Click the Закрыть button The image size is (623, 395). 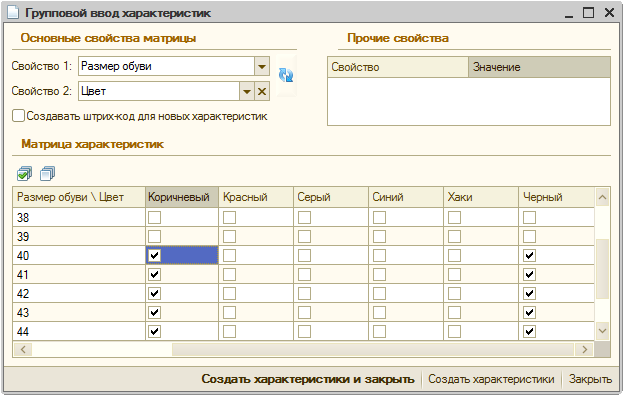tap(590, 379)
